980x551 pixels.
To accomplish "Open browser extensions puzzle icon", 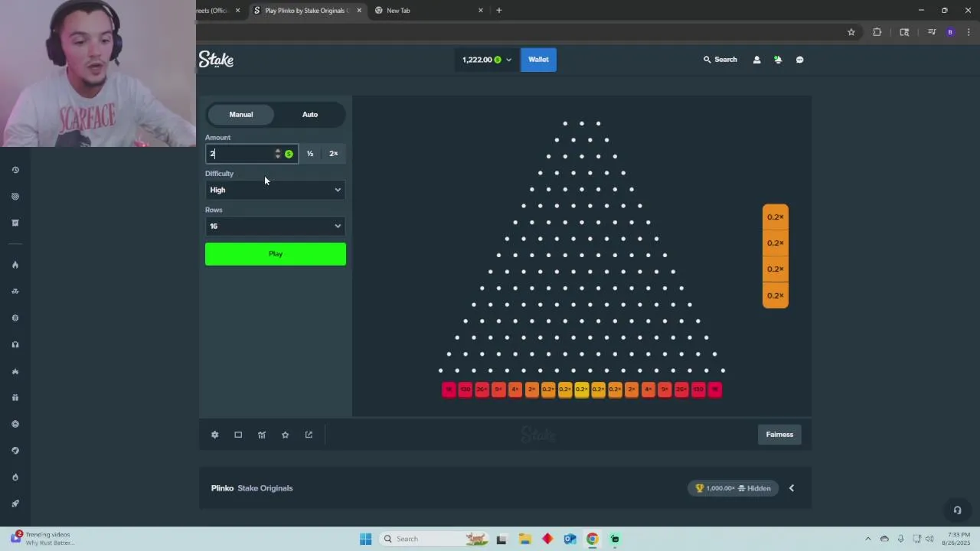I will (x=877, y=32).
